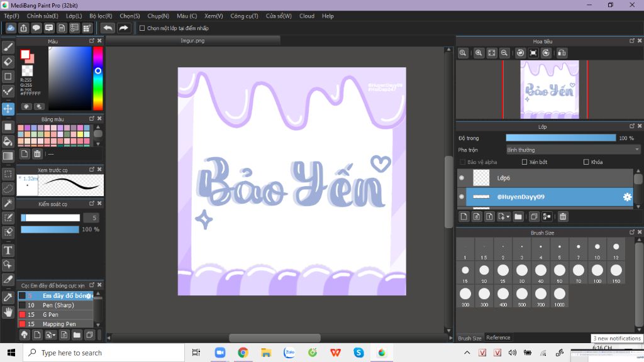The height and width of the screenshot is (362, 644).
Task: Open Zalo from the taskbar
Action: click(289, 353)
